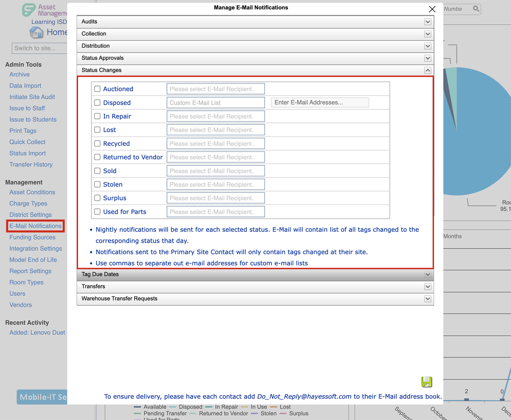Click the search magnifier icon
This screenshot has width=511, height=420.
pos(476,9)
